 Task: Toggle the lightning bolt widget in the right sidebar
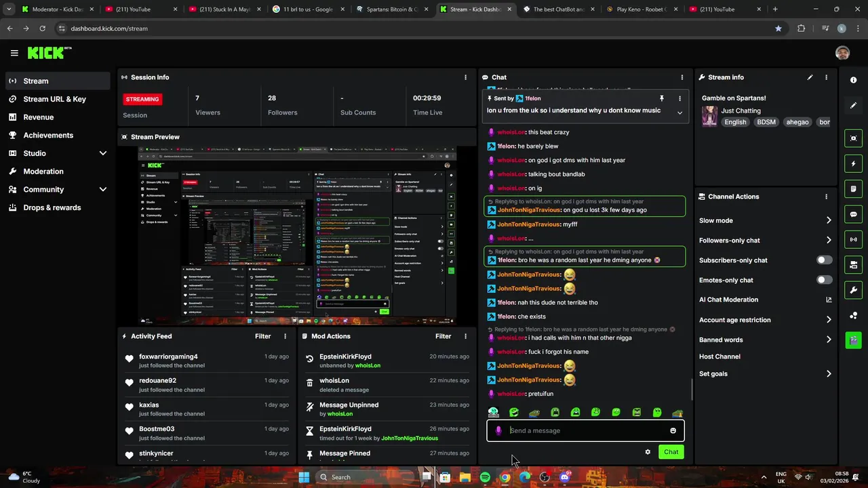[x=853, y=163]
